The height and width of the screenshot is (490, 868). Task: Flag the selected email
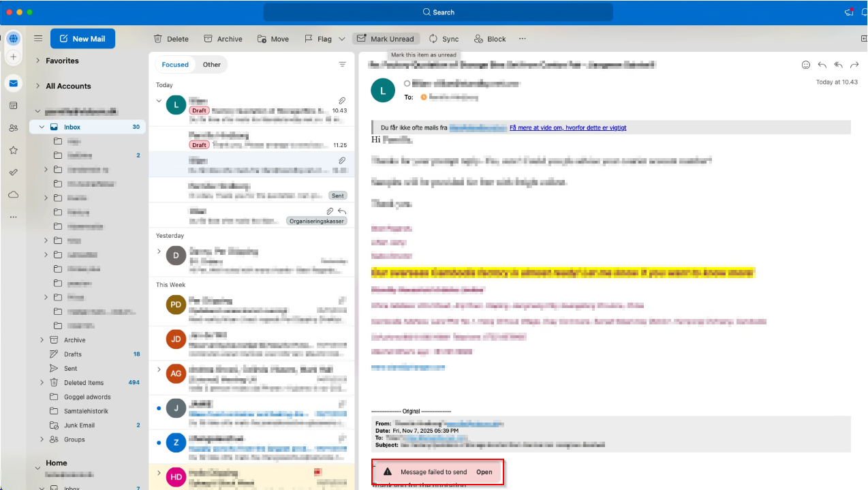point(317,39)
